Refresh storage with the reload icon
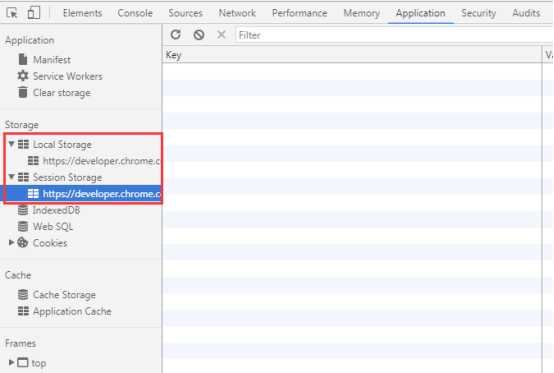The image size is (554, 373). [x=176, y=35]
